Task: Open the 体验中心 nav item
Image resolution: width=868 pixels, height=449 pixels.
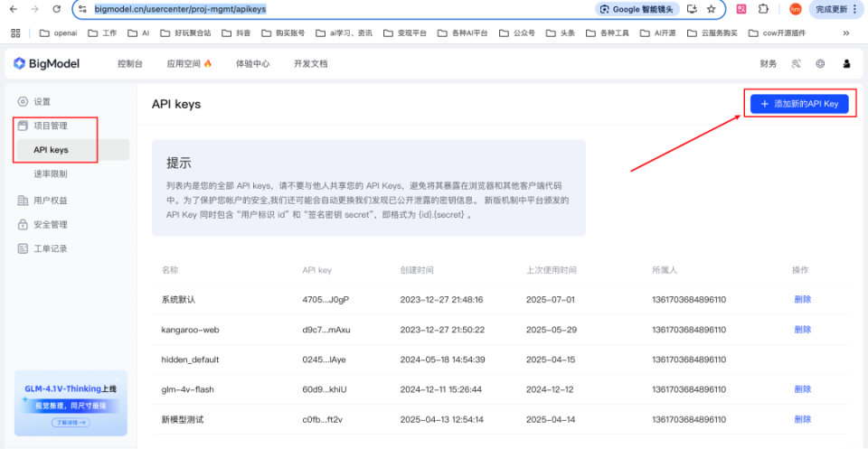Action: pyautogui.click(x=253, y=64)
